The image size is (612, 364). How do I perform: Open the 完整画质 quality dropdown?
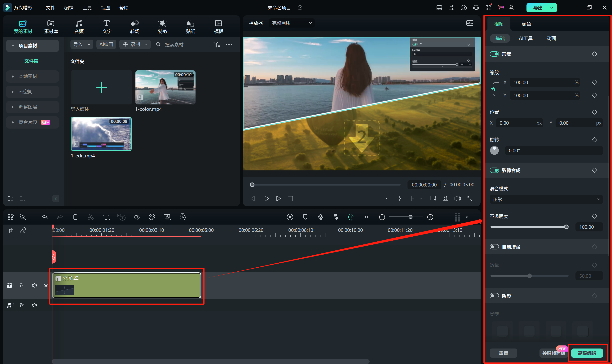[x=292, y=23]
